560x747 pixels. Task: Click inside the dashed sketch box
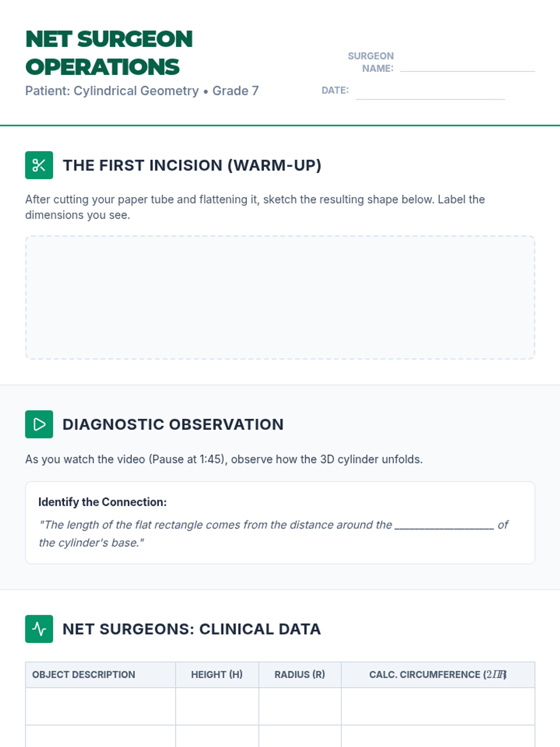pyautogui.click(x=280, y=297)
